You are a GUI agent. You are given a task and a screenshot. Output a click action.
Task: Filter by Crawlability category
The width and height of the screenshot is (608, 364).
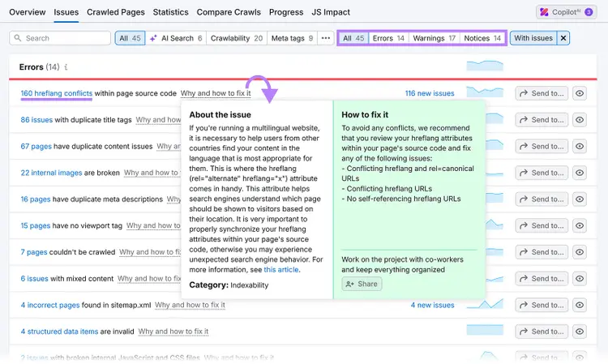click(x=237, y=38)
